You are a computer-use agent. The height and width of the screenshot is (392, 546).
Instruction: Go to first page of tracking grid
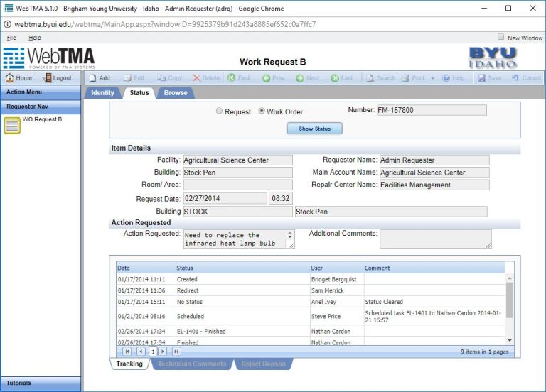pyautogui.click(x=127, y=352)
